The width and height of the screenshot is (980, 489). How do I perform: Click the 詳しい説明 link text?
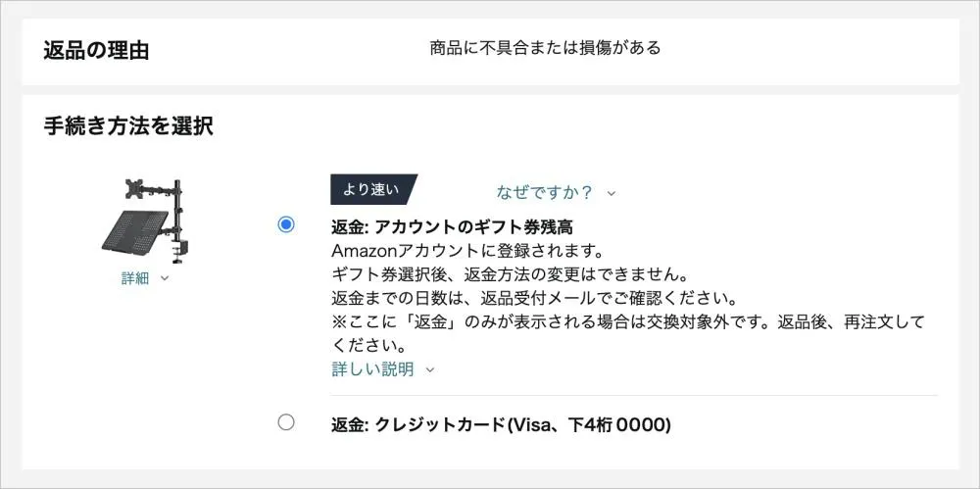372,369
